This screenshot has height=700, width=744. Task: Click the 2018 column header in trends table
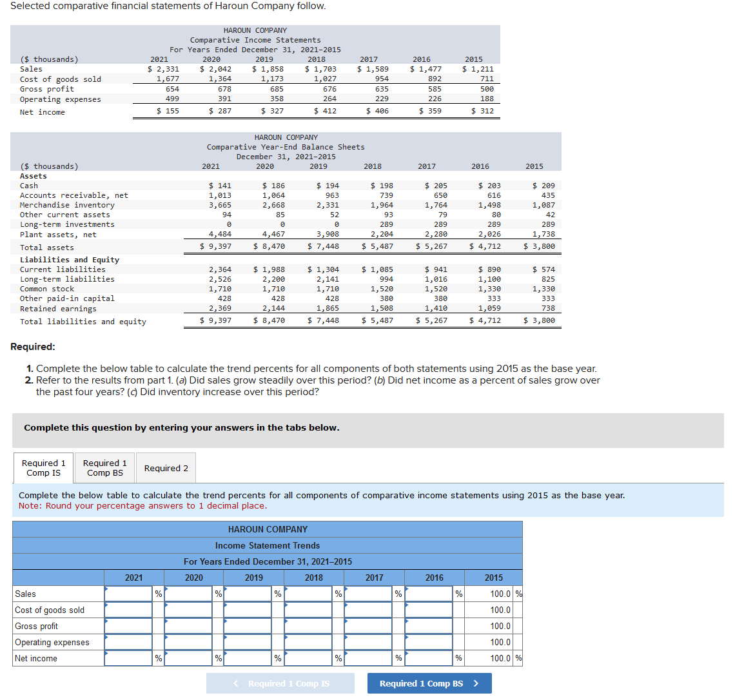coord(313,578)
